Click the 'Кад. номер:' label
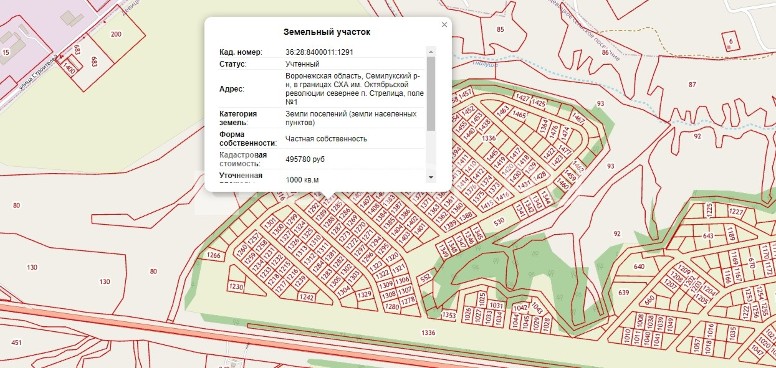776x368 pixels. [241, 52]
